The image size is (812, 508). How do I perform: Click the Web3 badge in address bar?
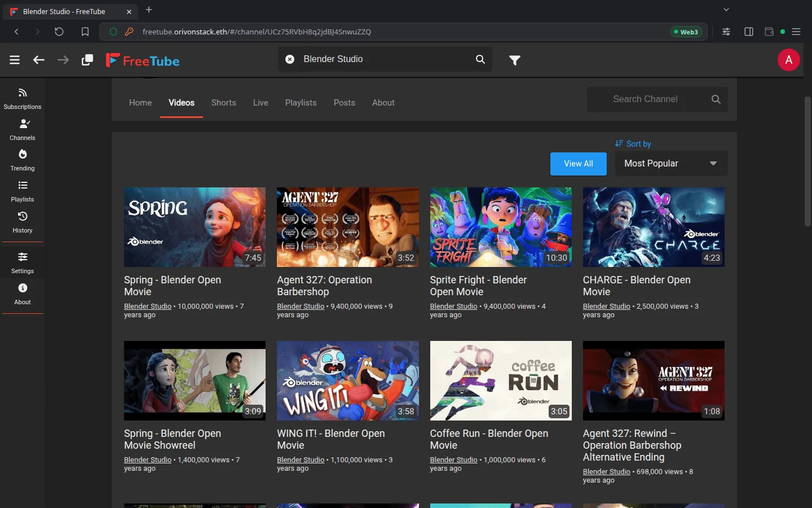pos(686,32)
